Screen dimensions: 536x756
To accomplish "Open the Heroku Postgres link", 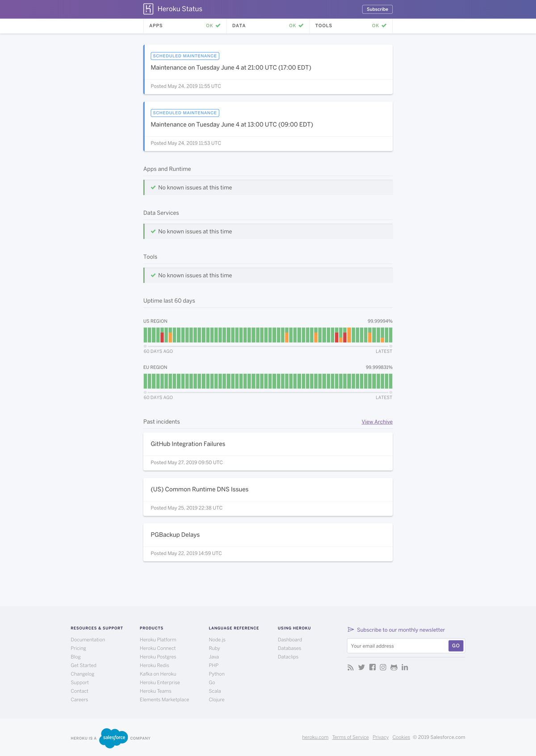I will [158, 657].
